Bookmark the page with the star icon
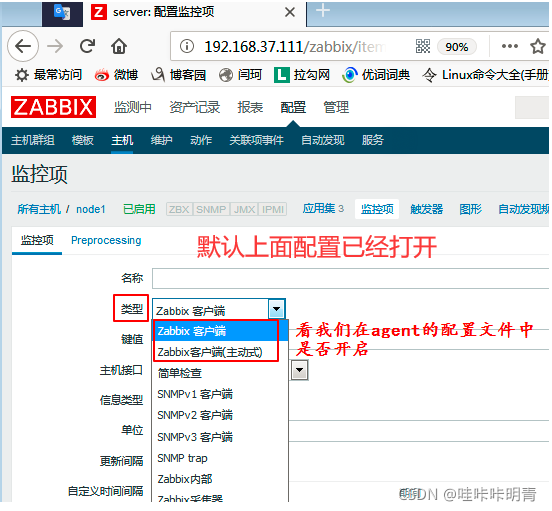 [x=538, y=46]
